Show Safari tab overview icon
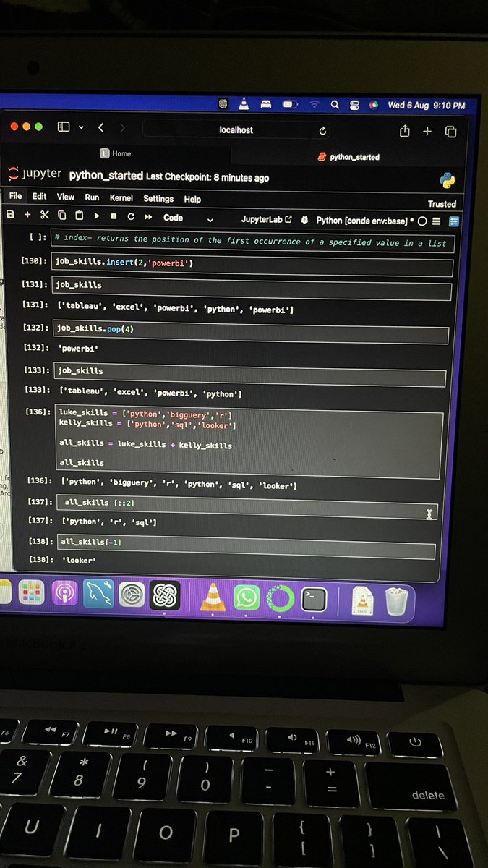 tap(450, 132)
